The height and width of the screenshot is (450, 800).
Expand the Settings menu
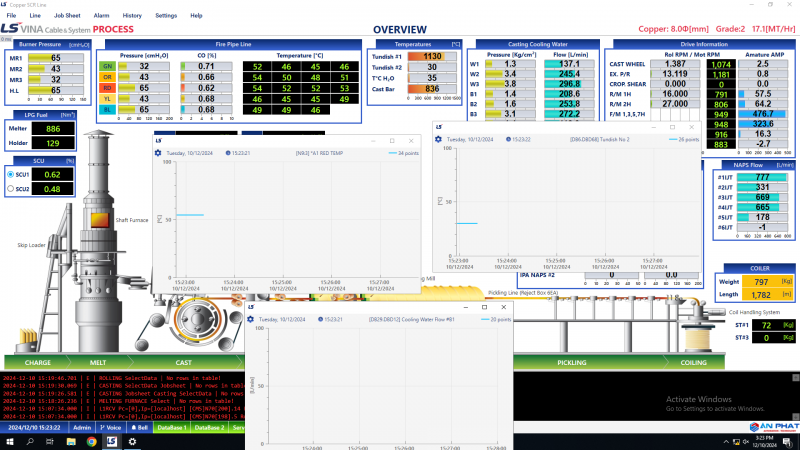[x=166, y=16]
